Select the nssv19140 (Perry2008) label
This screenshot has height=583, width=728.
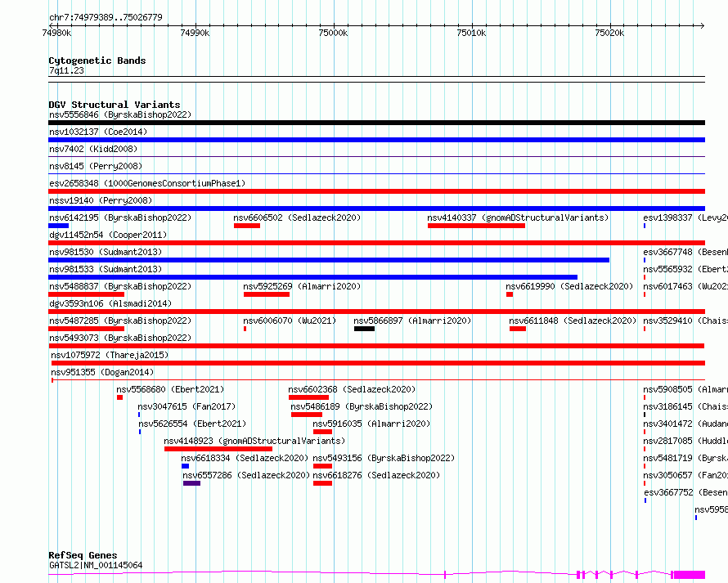click(101, 200)
